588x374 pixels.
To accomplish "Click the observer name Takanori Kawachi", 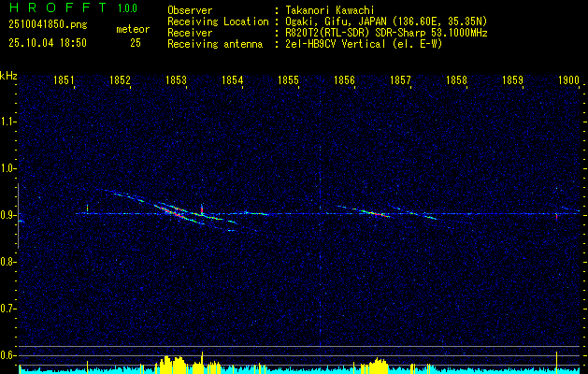I will [x=330, y=10].
